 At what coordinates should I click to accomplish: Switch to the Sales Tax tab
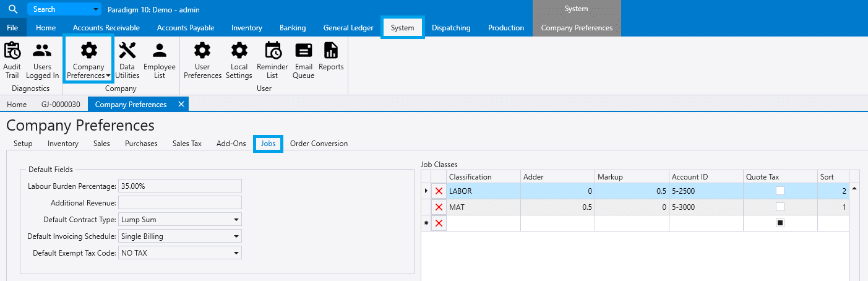pos(187,144)
